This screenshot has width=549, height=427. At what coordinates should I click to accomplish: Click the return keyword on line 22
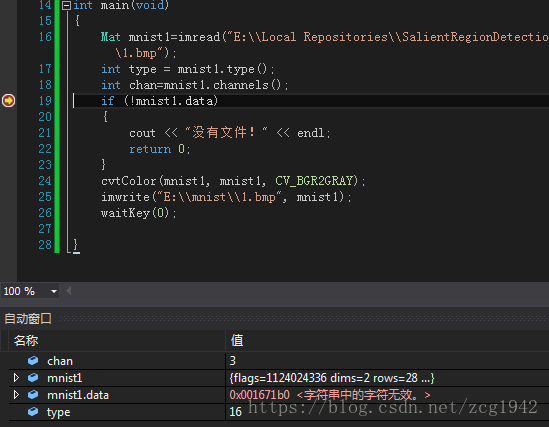click(x=150, y=149)
